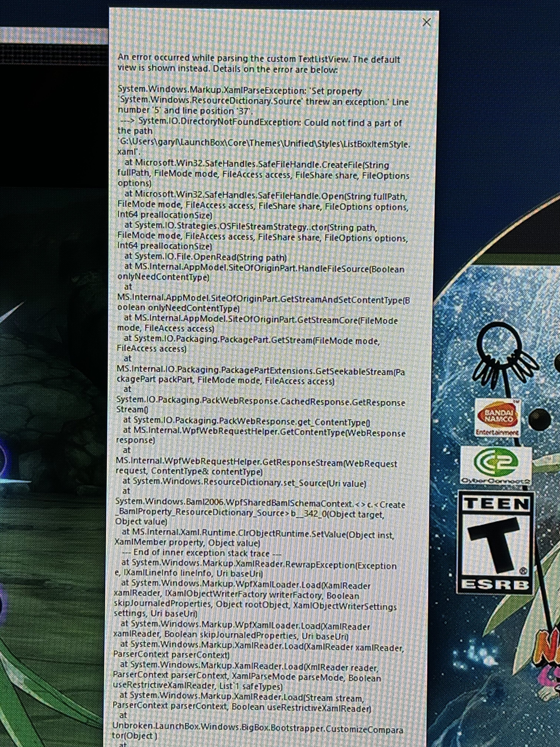
Task: Click the "_BamlProperty_ResourceDictionary_Source" line
Action: [x=249, y=514]
